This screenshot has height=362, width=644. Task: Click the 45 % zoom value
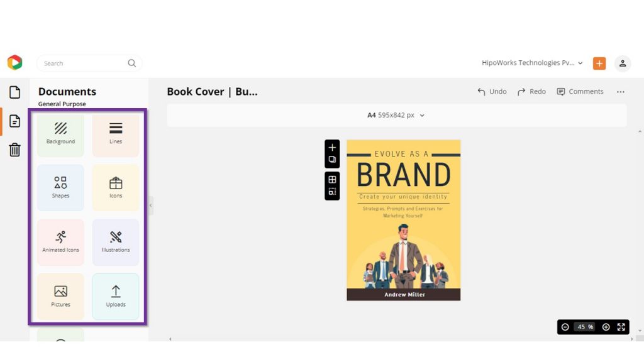coord(585,327)
